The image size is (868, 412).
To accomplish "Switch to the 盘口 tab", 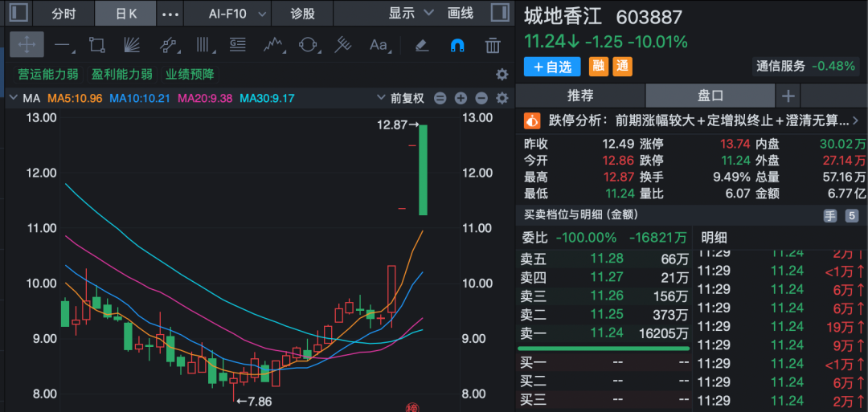I will 710,96.
